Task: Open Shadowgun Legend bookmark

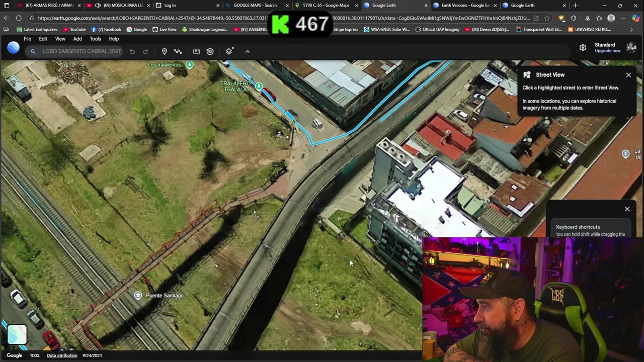Action: point(205,29)
